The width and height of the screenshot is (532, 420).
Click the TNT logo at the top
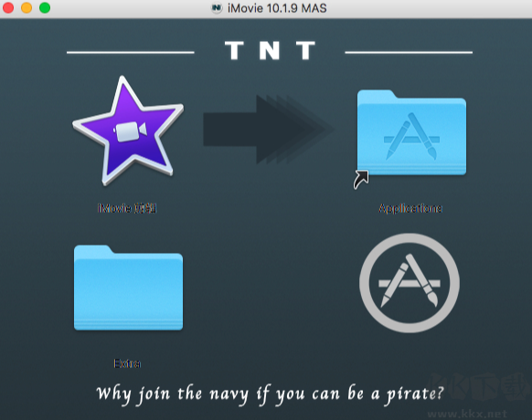(x=270, y=50)
